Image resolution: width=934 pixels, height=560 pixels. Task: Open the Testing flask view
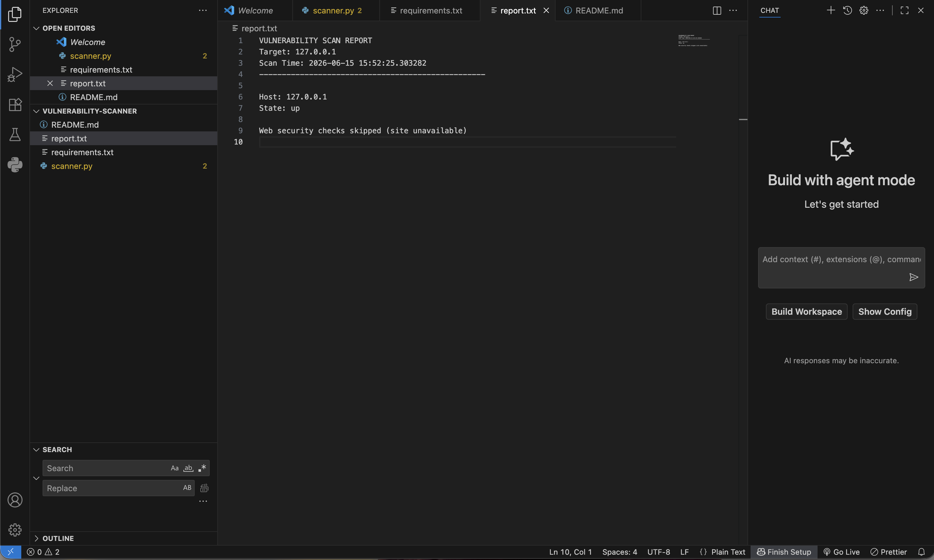pos(15,135)
